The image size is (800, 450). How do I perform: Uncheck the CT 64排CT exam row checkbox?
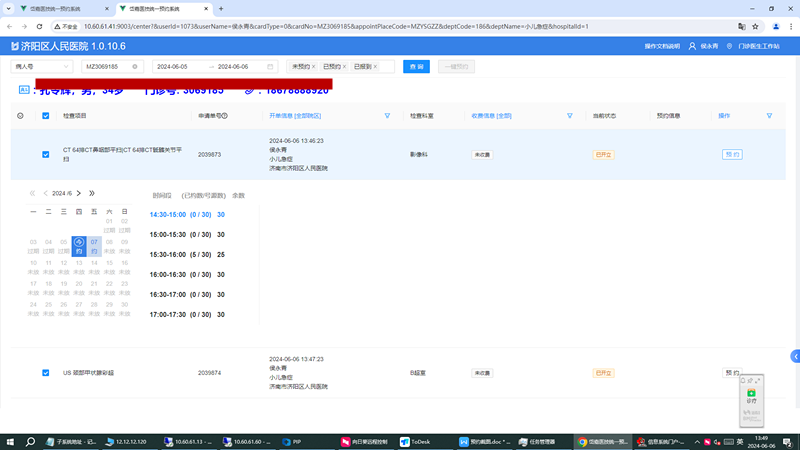[46, 155]
